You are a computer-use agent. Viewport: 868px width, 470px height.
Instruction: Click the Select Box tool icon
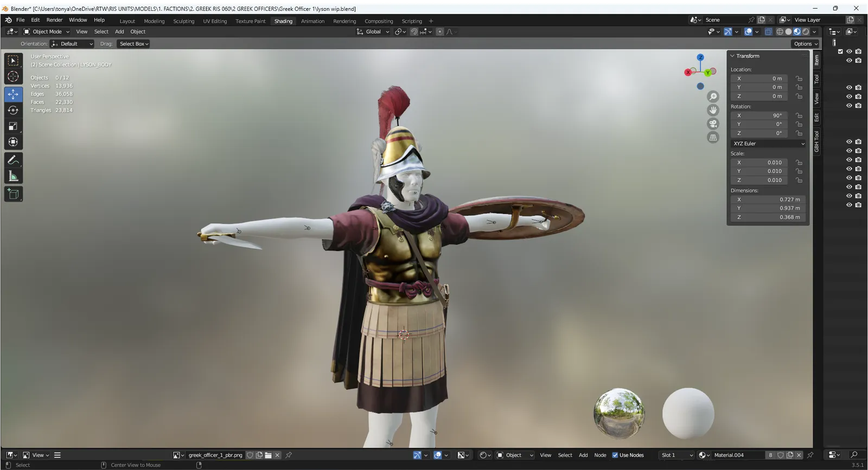(x=14, y=61)
